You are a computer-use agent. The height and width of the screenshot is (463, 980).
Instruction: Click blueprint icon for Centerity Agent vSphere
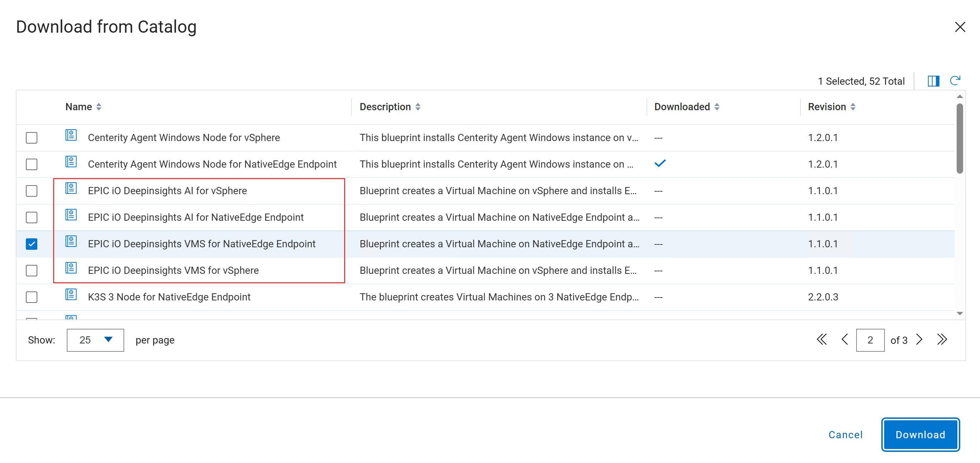coord(71,135)
